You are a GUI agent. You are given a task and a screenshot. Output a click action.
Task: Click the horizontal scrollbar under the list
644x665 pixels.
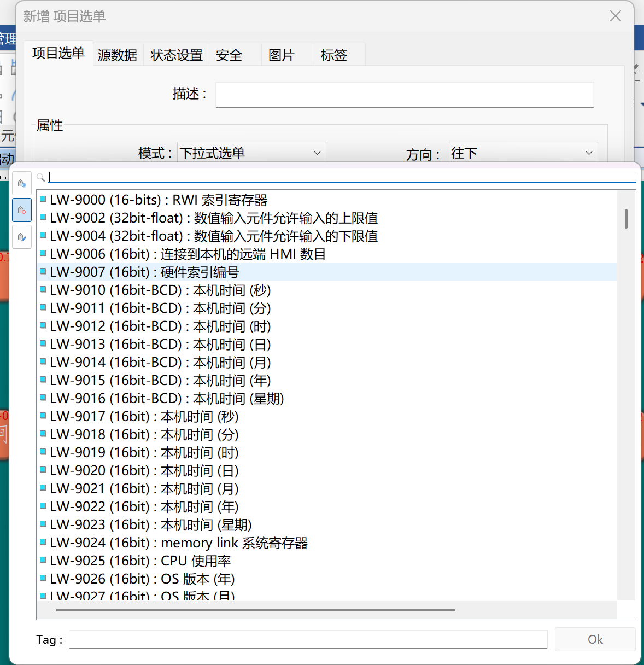coord(255,610)
